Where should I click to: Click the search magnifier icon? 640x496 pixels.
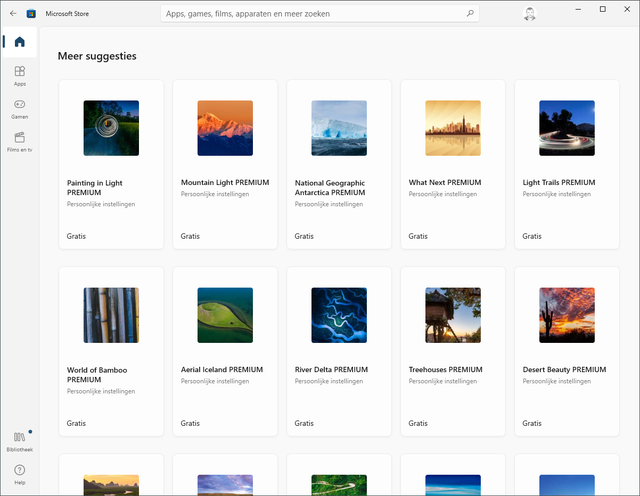point(470,14)
